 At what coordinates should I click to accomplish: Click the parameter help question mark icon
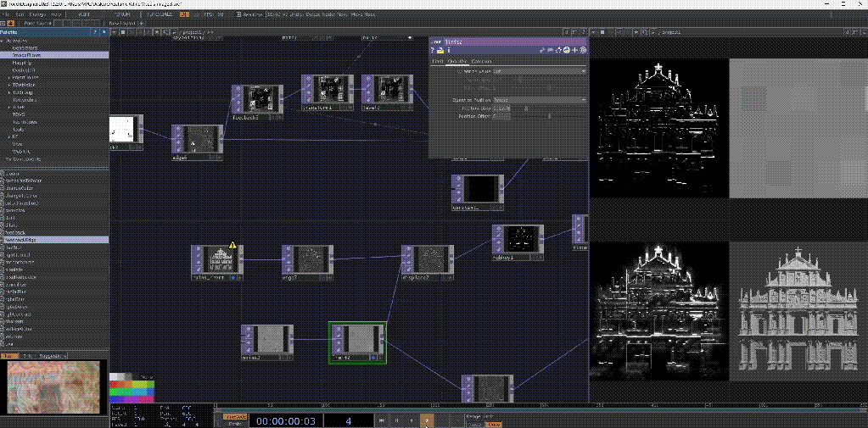click(432, 50)
